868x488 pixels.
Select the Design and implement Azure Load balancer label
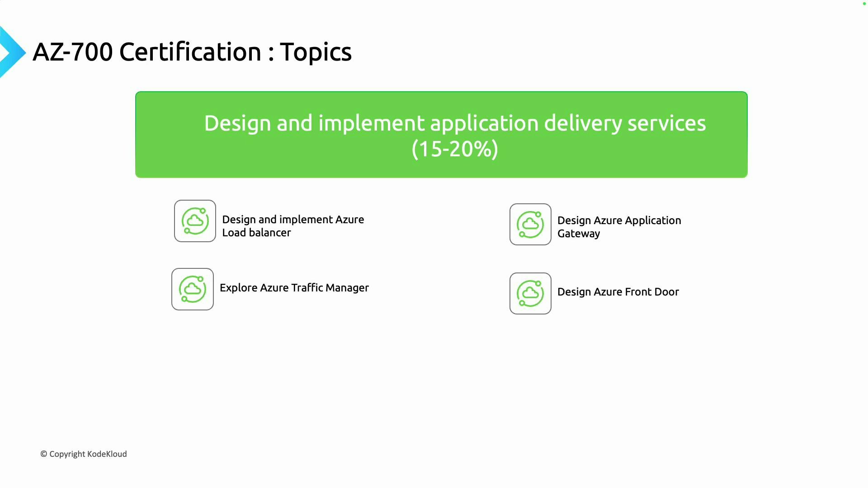[x=293, y=226]
